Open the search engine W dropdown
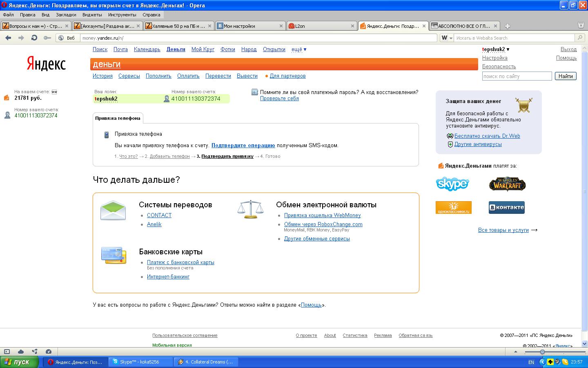Image resolution: width=588 pixels, height=368 pixels. pyautogui.click(x=447, y=38)
